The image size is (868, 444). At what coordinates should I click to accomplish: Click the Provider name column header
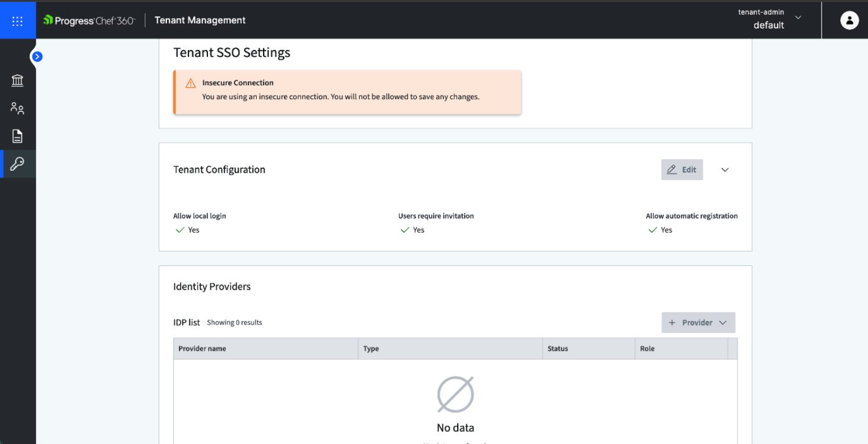point(202,349)
